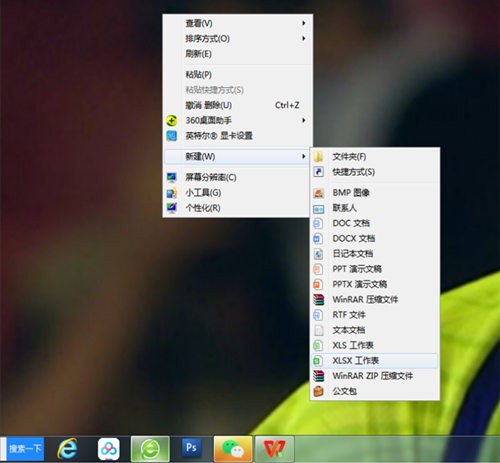Open WeChat from the taskbar

click(233, 449)
